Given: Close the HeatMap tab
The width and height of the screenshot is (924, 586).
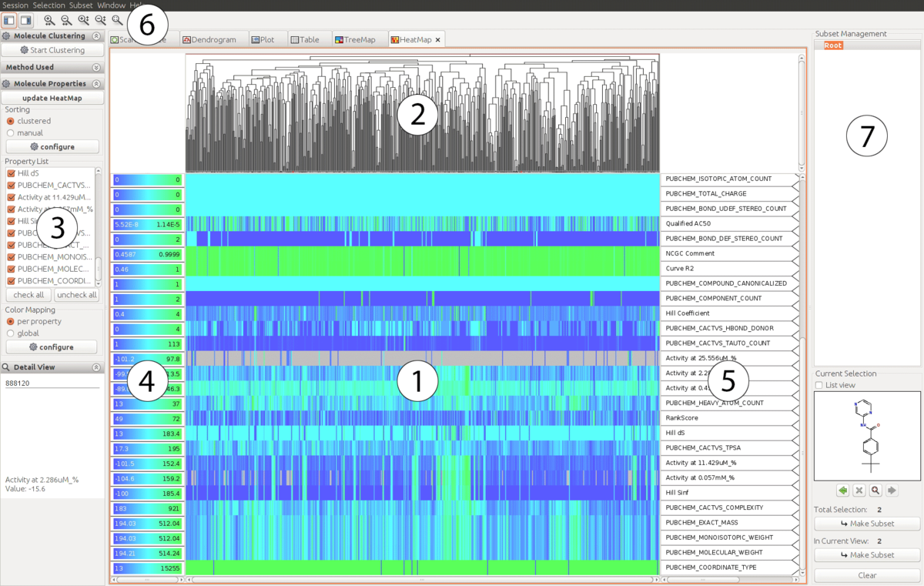Looking at the screenshot, I should click(x=438, y=39).
